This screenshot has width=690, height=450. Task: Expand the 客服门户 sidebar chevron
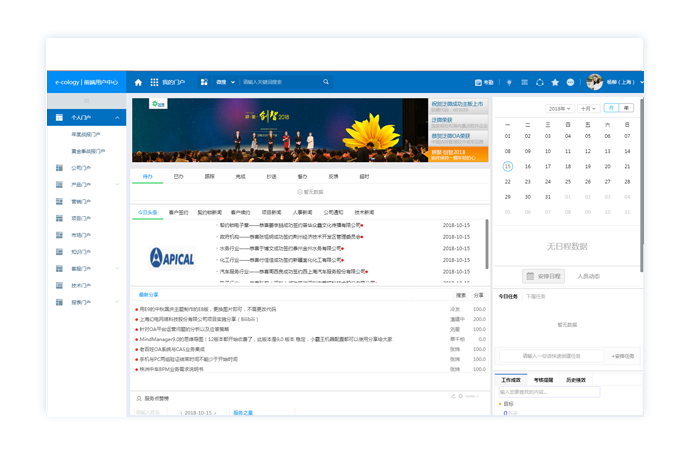coord(117,268)
